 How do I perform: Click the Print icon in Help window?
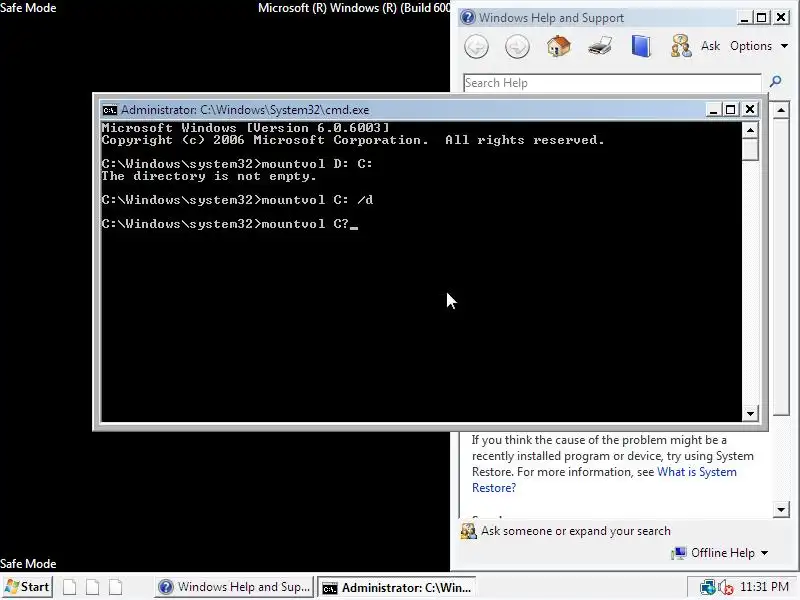click(600, 46)
